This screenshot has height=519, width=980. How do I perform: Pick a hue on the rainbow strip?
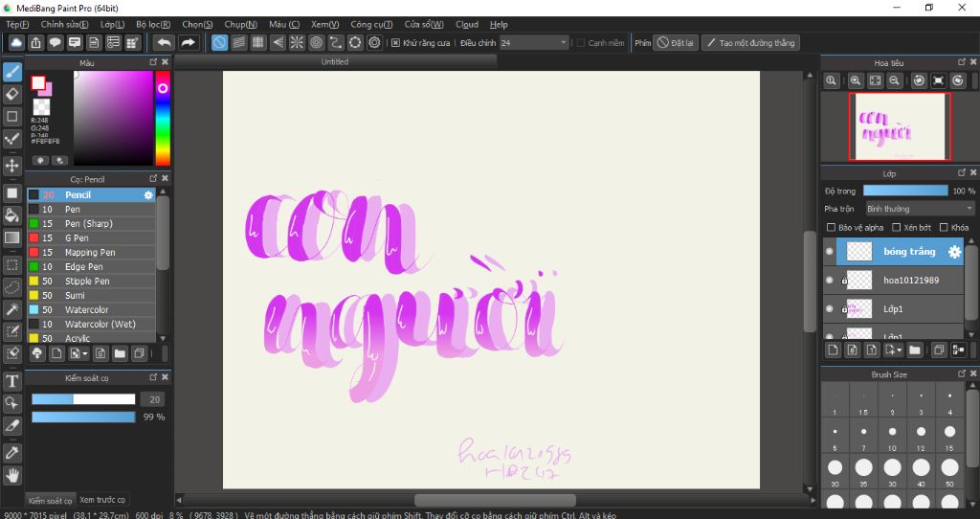click(163, 118)
